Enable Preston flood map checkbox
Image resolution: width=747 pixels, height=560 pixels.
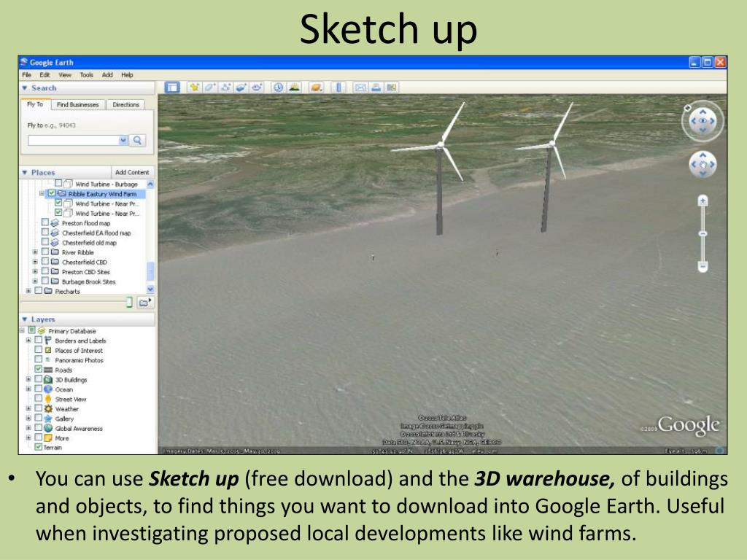45,222
